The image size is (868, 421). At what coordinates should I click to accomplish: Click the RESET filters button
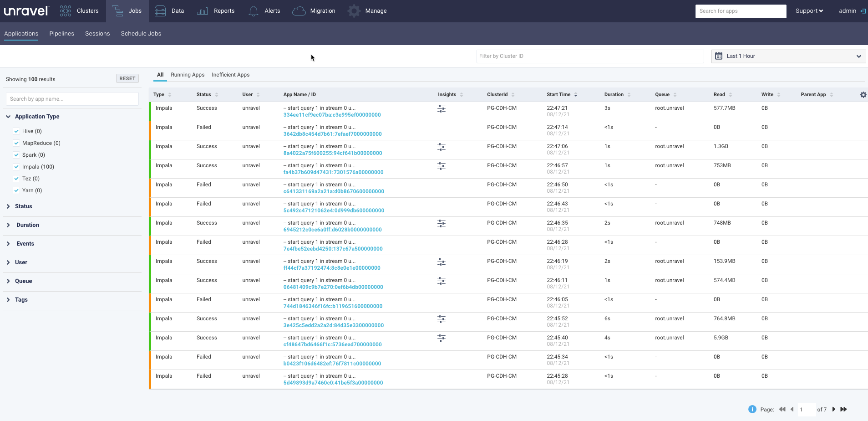[x=127, y=79]
